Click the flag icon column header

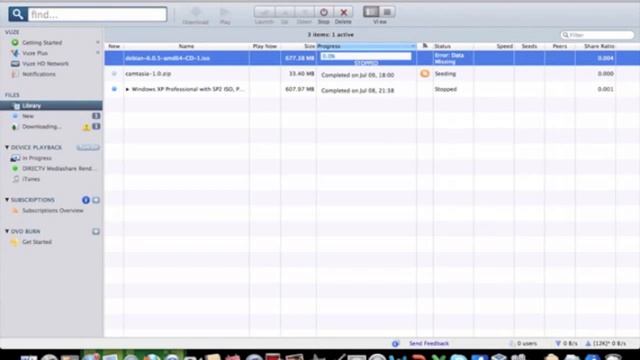pyautogui.click(x=425, y=46)
